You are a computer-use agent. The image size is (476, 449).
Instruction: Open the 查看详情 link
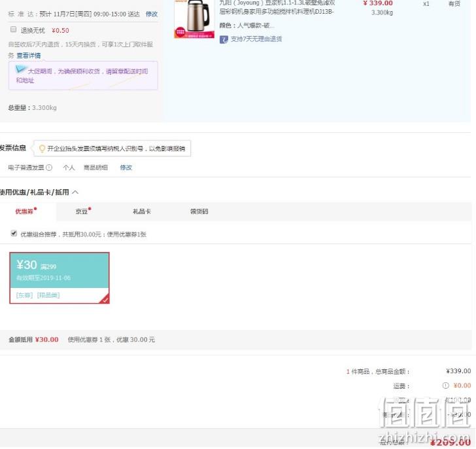coord(29,56)
